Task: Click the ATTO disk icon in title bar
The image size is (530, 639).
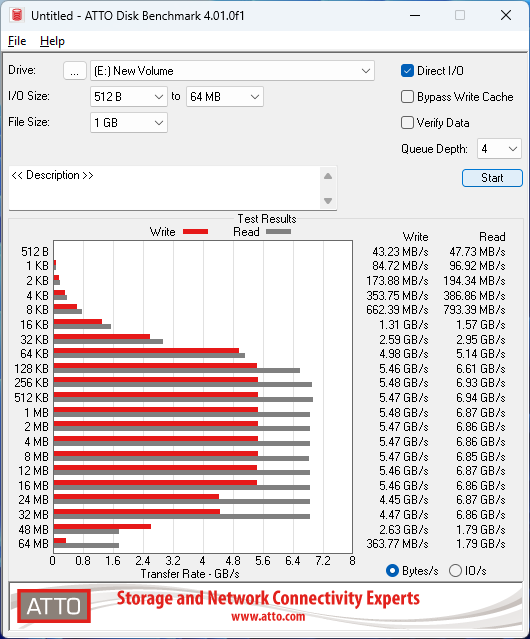Action: coord(17,15)
